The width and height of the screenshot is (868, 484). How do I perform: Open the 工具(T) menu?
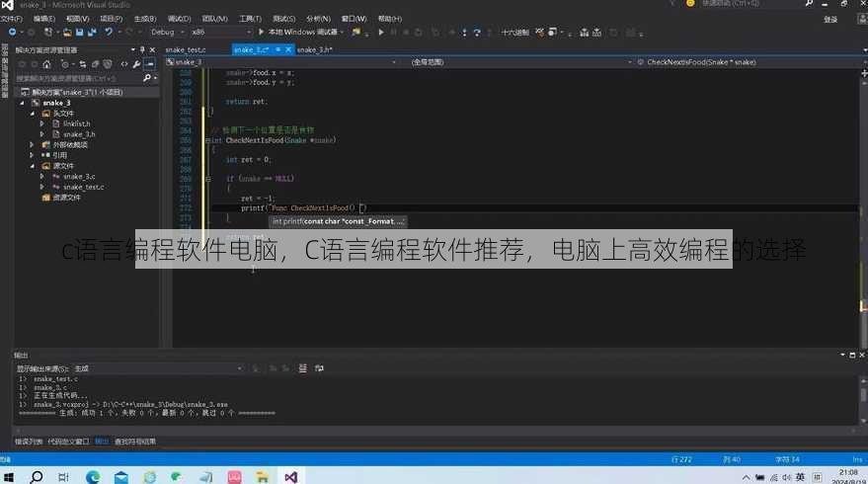tap(250, 19)
